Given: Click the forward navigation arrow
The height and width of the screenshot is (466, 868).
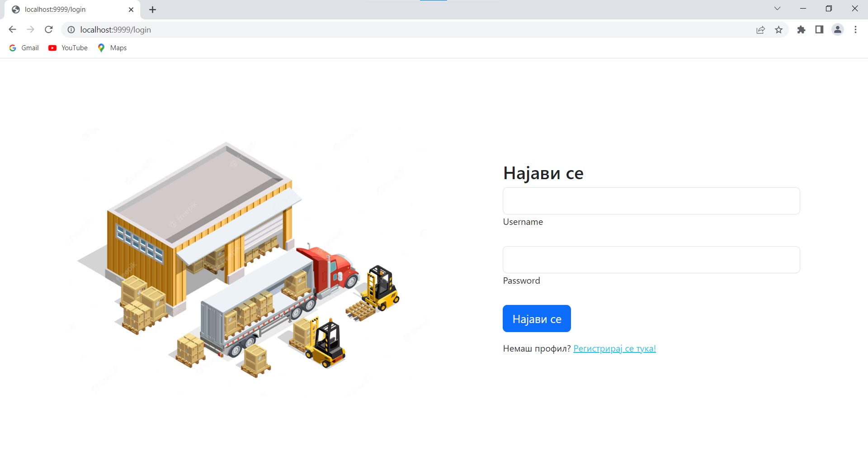Looking at the screenshot, I should coord(30,30).
